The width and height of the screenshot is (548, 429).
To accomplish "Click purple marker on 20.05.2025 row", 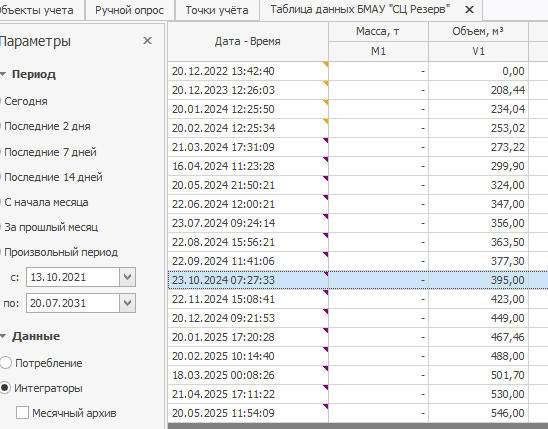I will (x=326, y=407).
